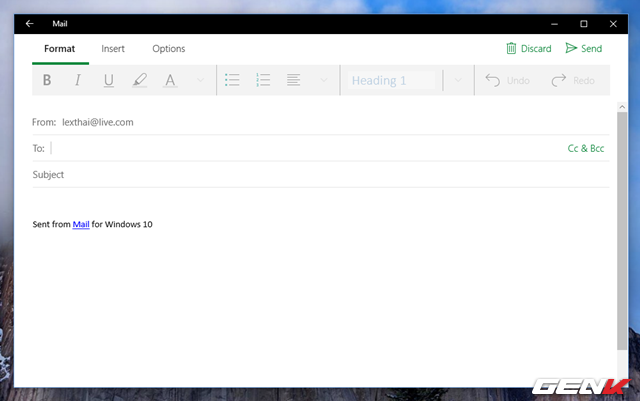This screenshot has height=401, width=640.
Task: Select the text highlight pen icon
Action: pyautogui.click(x=139, y=80)
